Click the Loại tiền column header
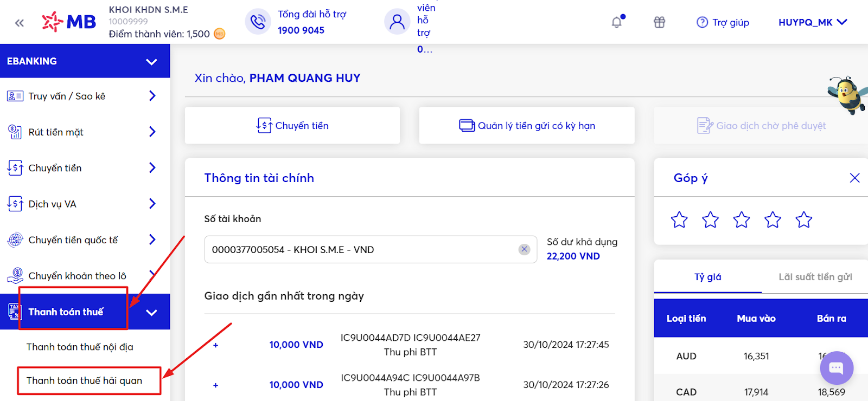Viewport: 868px width, 401px height. 686,319
